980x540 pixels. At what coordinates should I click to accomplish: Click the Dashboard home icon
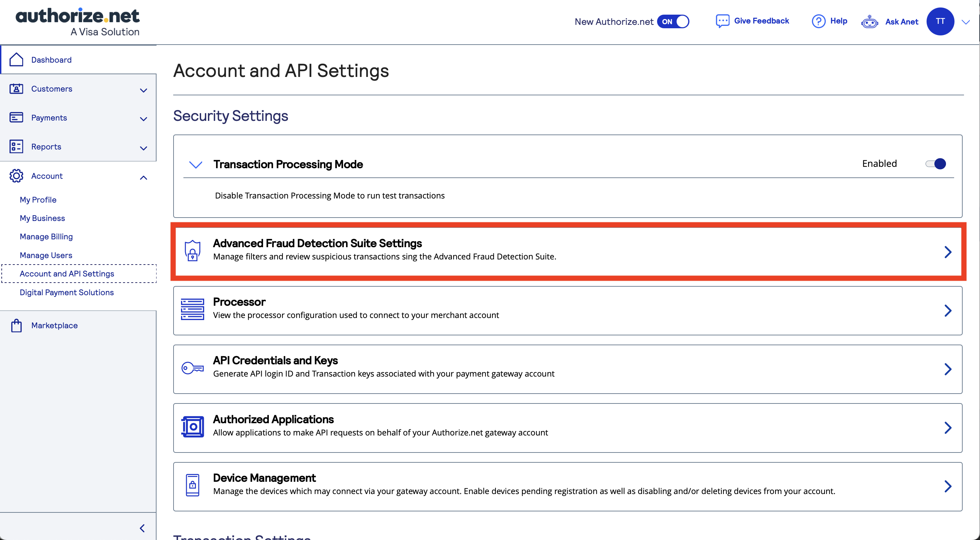coord(16,59)
